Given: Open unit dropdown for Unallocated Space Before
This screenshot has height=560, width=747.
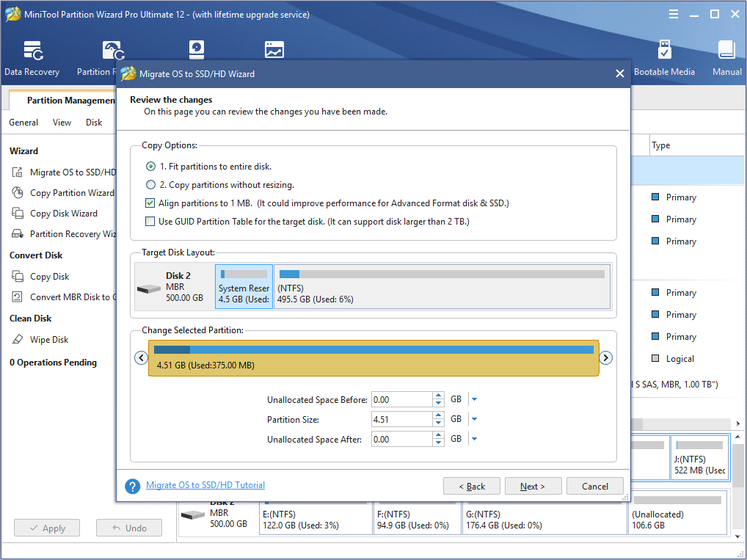Looking at the screenshot, I should [x=474, y=400].
